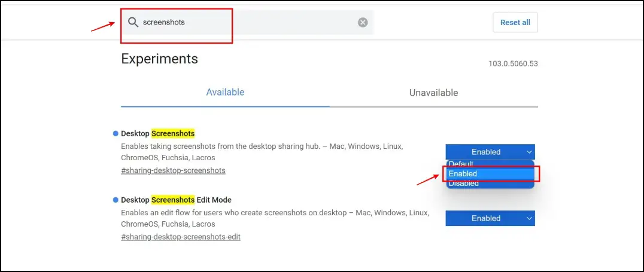The image size is (644, 272).
Task: Click description 'Enables an edit flow for users'
Action: pyautogui.click(x=275, y=219)
